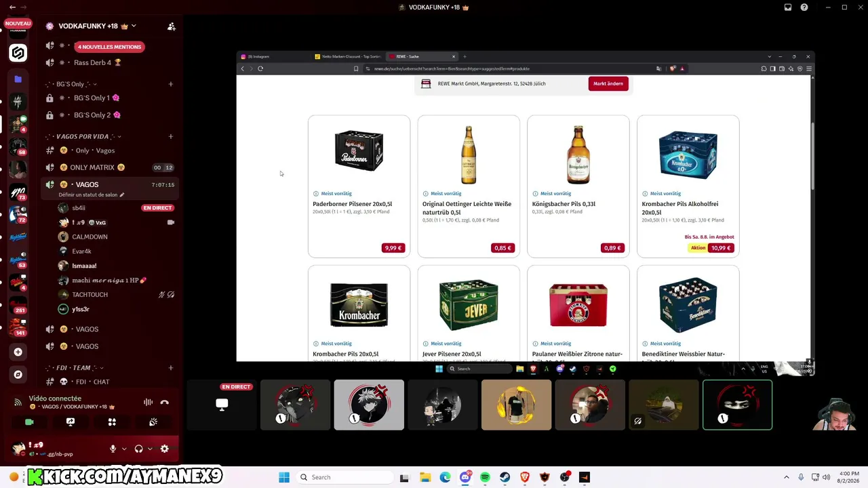Open the Only Vagos text channel
The width and height of the screenshot is (868, 488).
(95, 150)
